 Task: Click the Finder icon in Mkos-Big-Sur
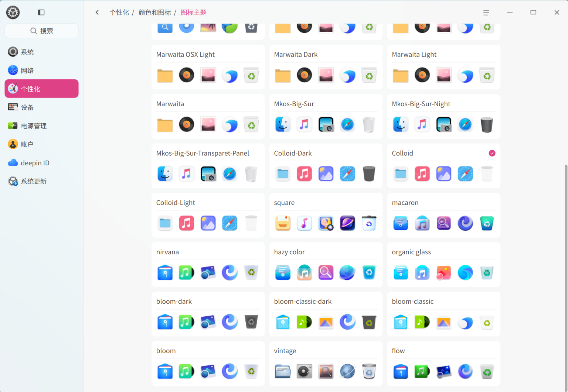283,124
